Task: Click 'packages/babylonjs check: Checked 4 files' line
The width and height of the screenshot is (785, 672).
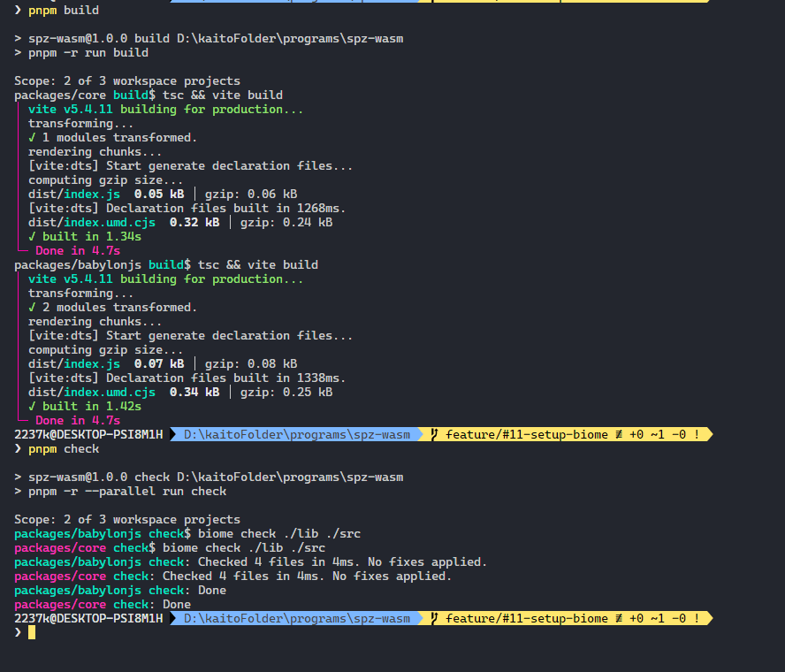Action: click(x=250, y=562)
